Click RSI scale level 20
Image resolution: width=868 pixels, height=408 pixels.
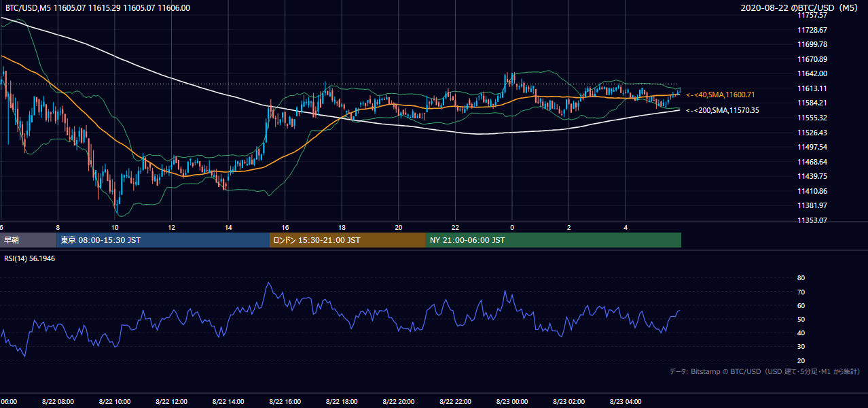tap(801, 360)
